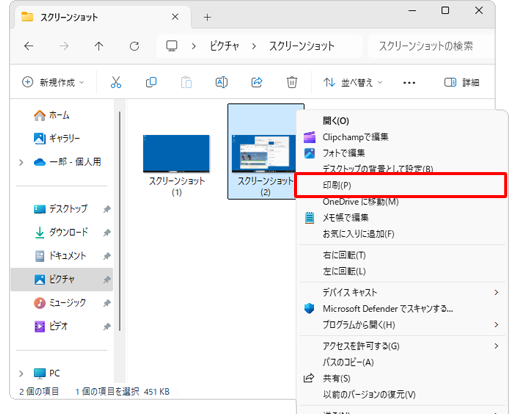
Task: Click the pin icon next to ダウンロード
Action: point(107,233)
